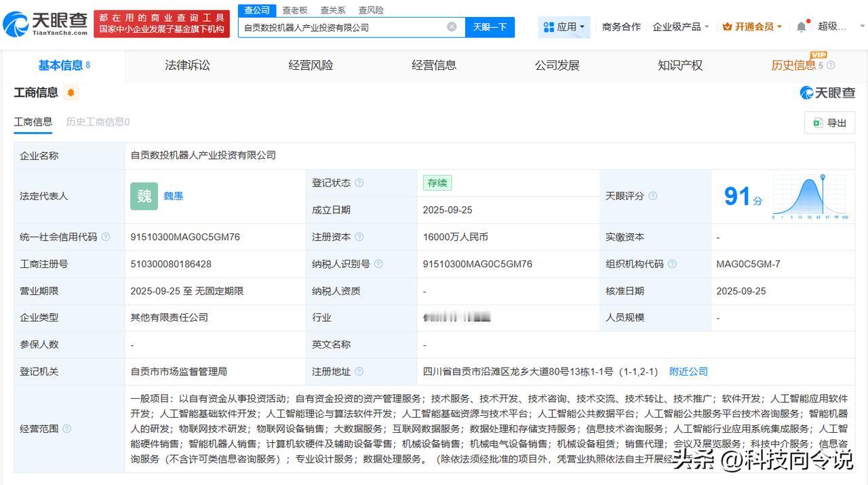Image resolution: width=868 pixels, height=485 pixels.
Task: Expand the 开通会员 dropdown
Action: coord(752,27)
